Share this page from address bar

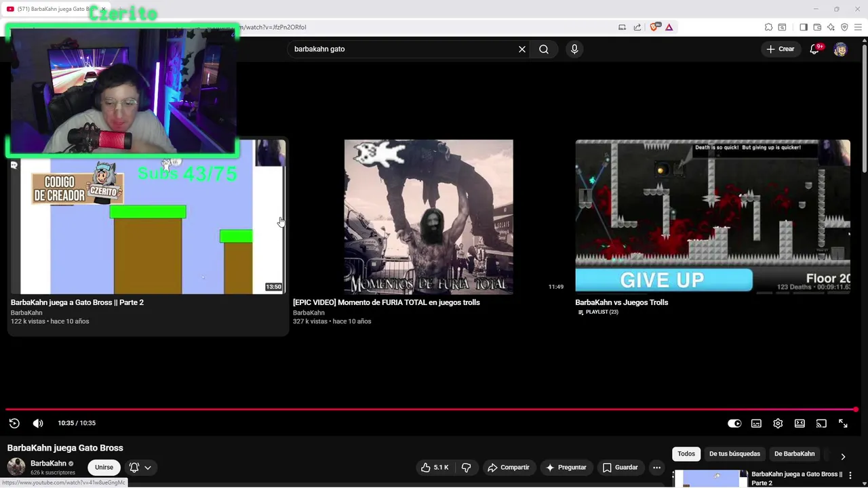637,27
